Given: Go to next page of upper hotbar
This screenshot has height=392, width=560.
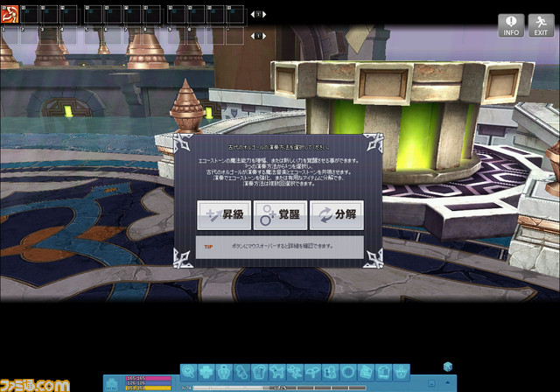Looking at the screenshot, I should (x=264, y=14).
